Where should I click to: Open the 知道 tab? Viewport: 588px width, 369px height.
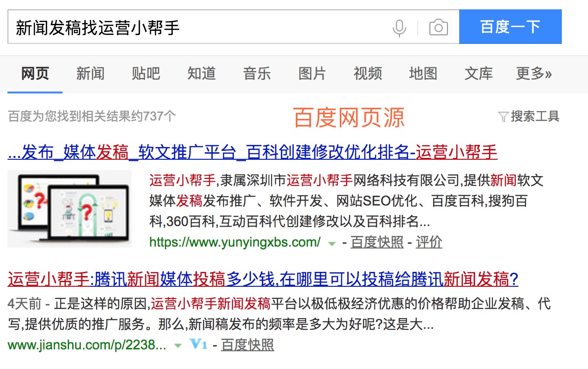pyautogui.click(x=201, y=73)
